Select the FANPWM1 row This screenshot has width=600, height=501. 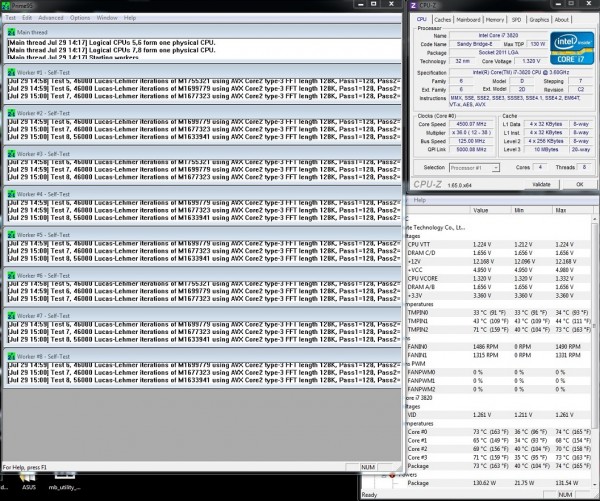tap(499, 381)
